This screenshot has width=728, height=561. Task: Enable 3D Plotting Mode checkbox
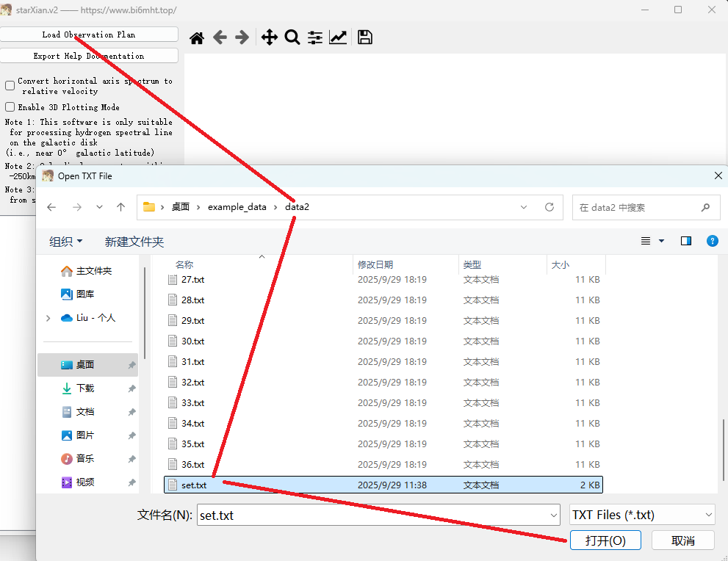point(10,107)
